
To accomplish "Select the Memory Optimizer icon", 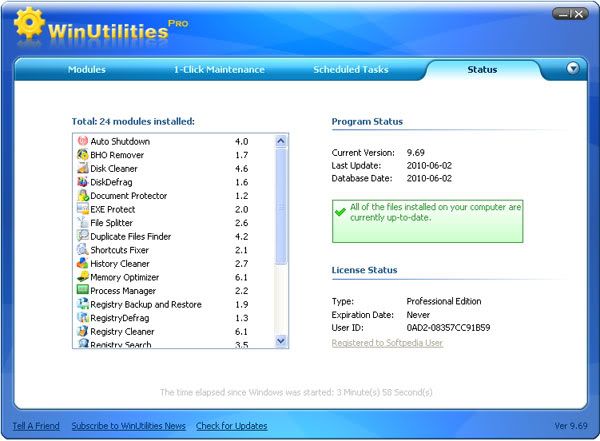I will click(x=83, y=277).
